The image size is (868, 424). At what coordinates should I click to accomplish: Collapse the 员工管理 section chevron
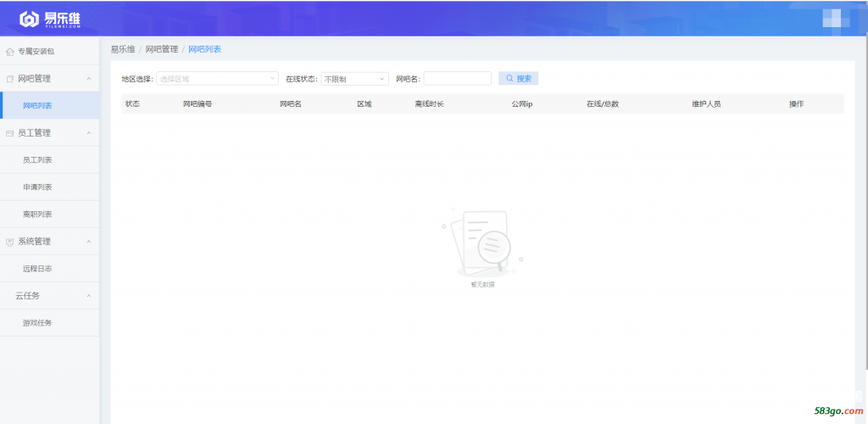pos(89,133)
